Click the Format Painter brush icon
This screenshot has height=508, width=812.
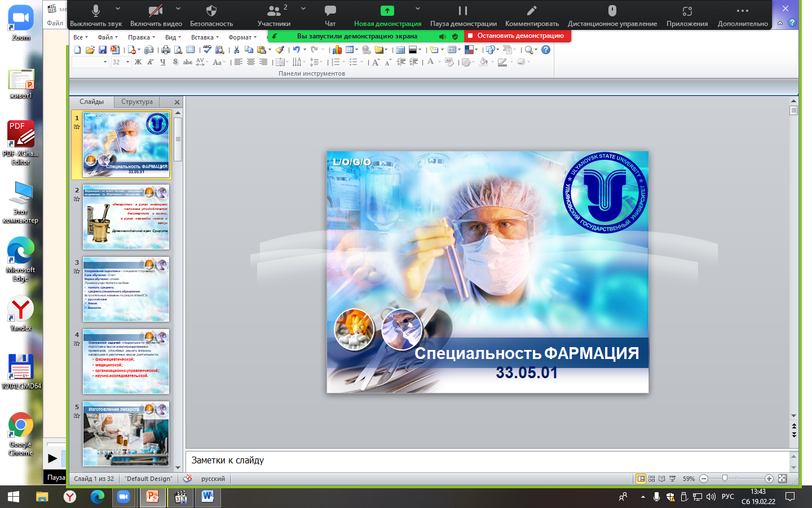tap(280, 50)
